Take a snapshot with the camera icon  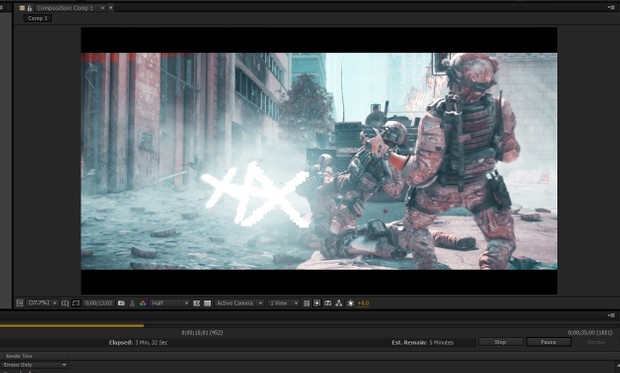click(121, 303)
